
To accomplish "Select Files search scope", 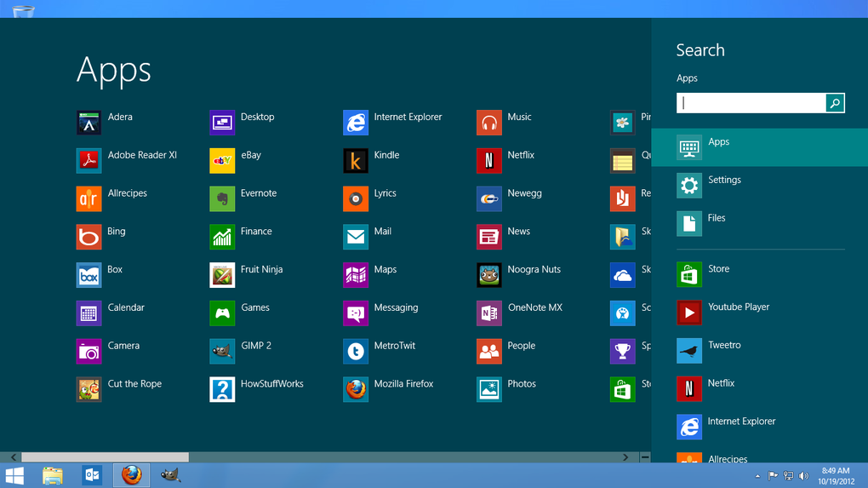I will click(x=759, y=224).
